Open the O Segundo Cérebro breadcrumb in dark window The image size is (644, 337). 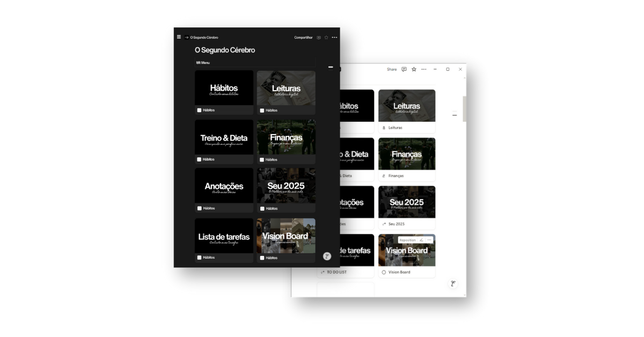point(204,38)
